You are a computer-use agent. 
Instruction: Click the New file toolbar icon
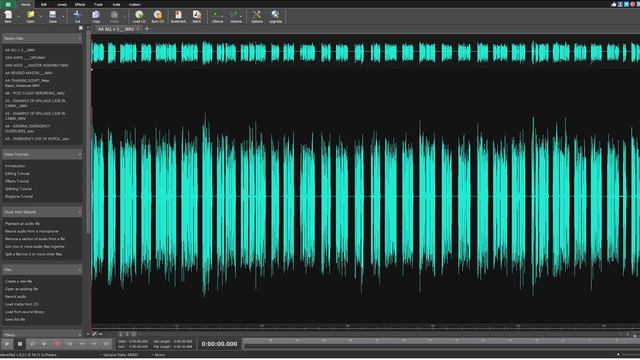(x=8, y=16)
